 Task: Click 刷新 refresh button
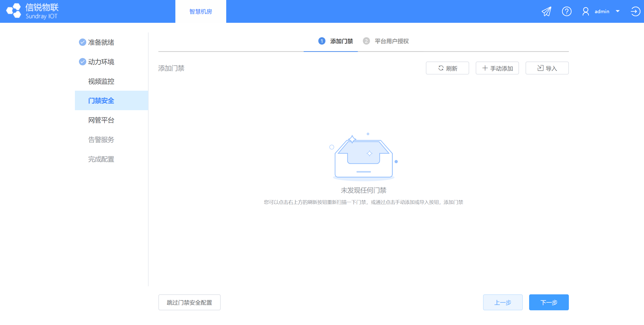(x=447, y=68)
